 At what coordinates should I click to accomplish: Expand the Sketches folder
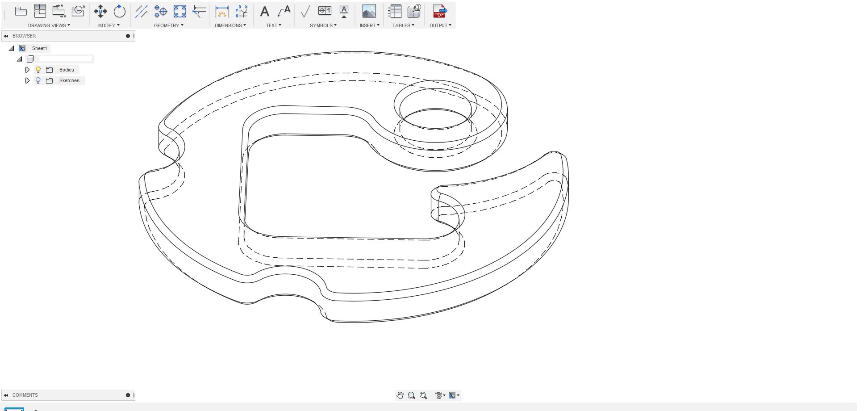point(27,80)
